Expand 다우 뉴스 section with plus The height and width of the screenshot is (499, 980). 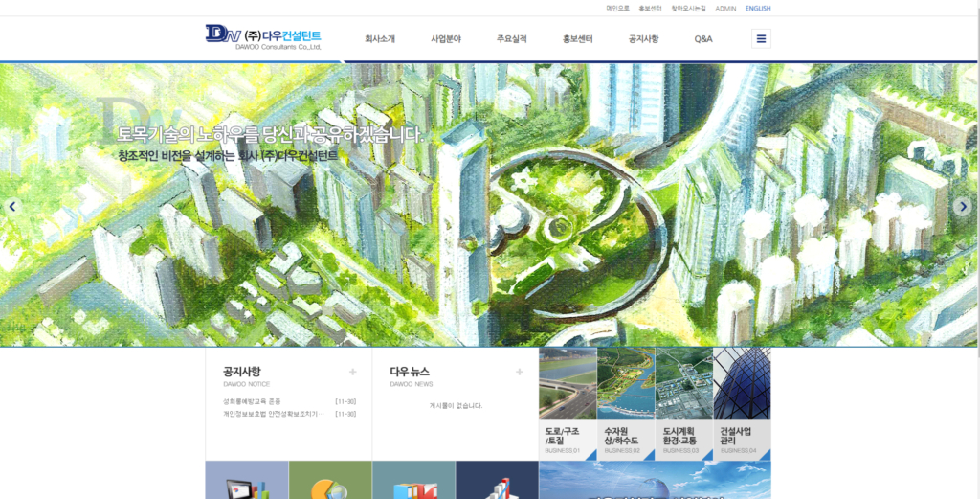coord(520,372)
